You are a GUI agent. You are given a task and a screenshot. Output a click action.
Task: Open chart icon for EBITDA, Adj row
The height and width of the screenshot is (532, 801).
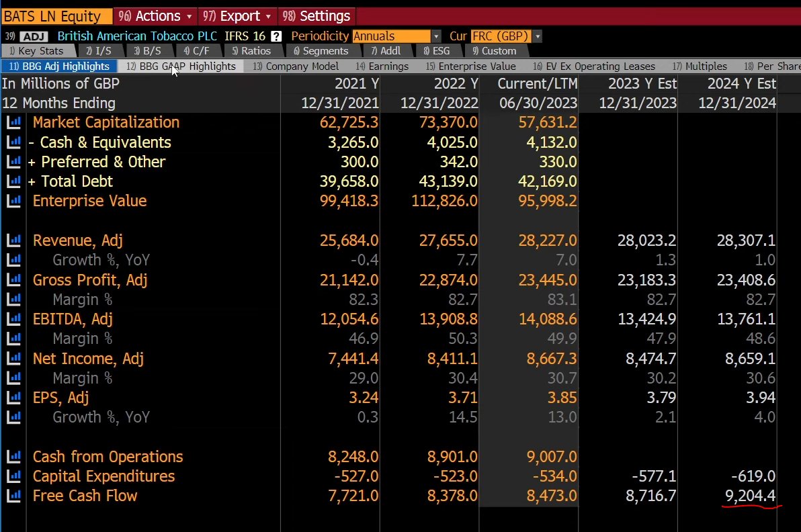pyautogui.click(x=14, y=319)
